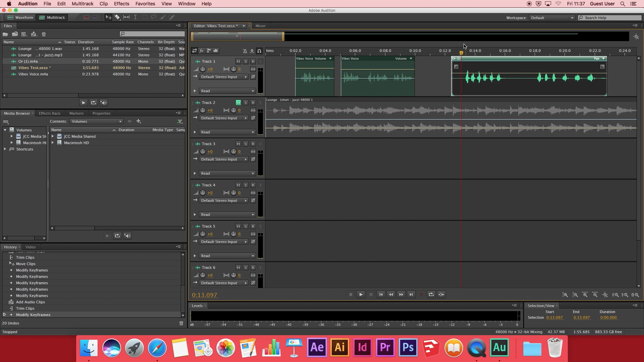Click the Import File icon in Files panel

(15, 34)
